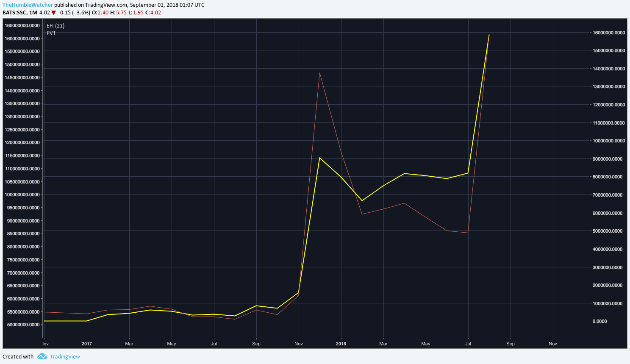Viewport: 630px width, 364px height.
Task: Click the Sep 2018 time axis label
Action: [x=511, y=344]
